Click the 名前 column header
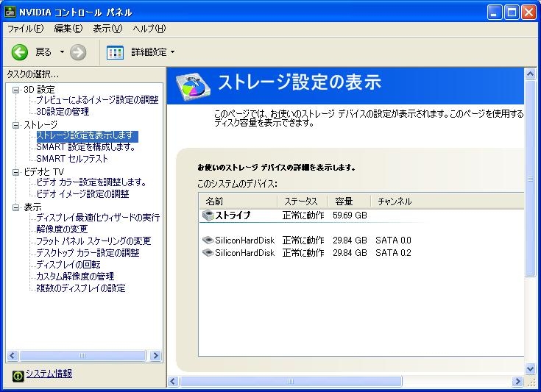Screen dimensions: 541x392 point(238,202)
